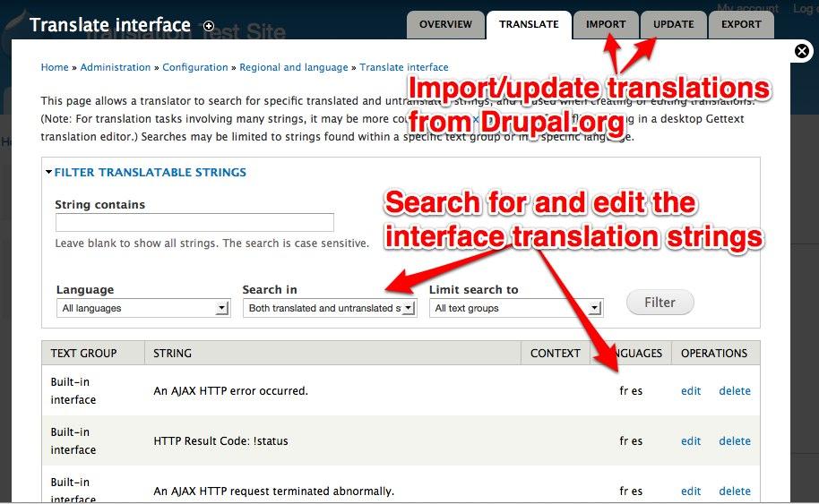Focus the String contains text field
The image size is (819, 504).
coord(194,222)
